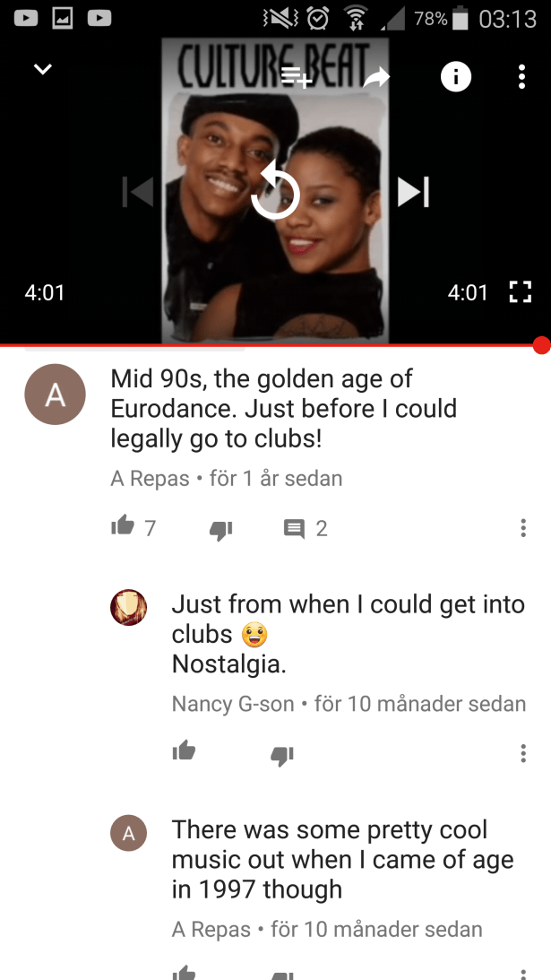The width and height of the screenshot is (551, 980).
Task: Tap Nancy G-son username link
Action: click(233, 704)
